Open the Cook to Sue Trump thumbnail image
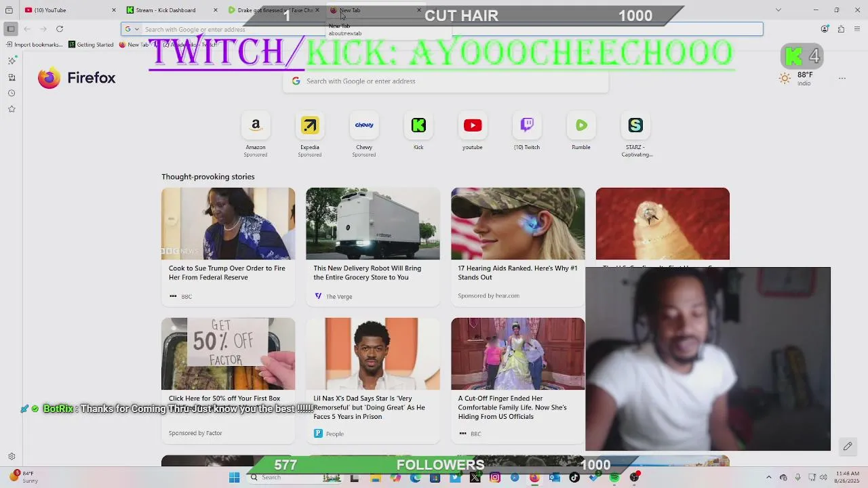This screenshot has height=488, width=868. click(228, 224)
